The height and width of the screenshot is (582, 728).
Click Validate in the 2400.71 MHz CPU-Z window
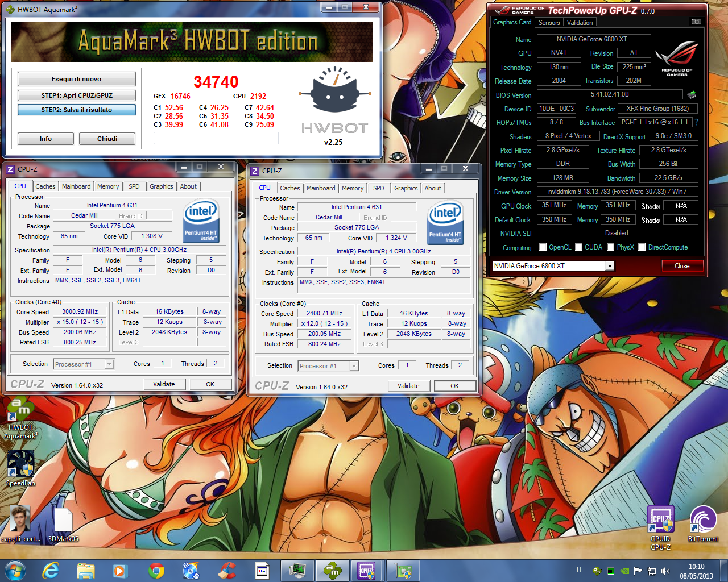tap(408, 386)
